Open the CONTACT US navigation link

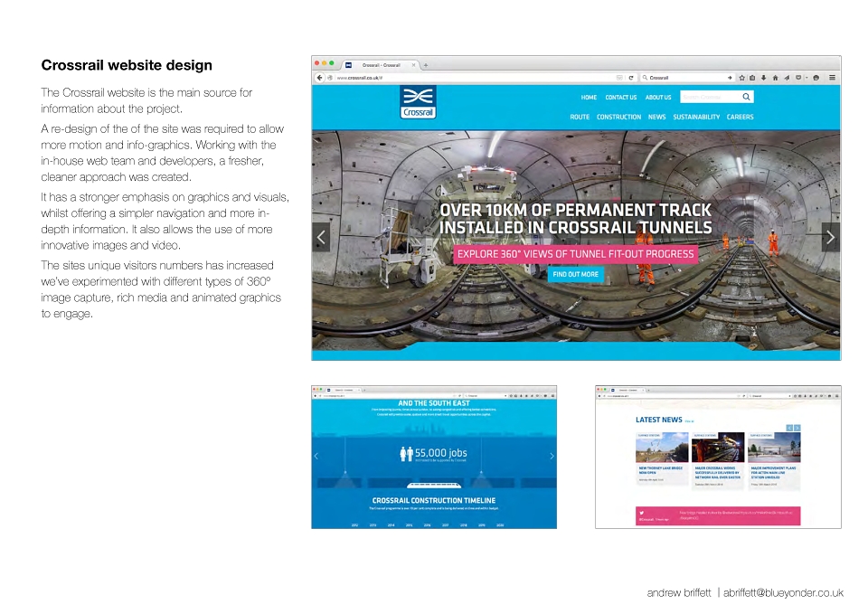coord(621,98)
